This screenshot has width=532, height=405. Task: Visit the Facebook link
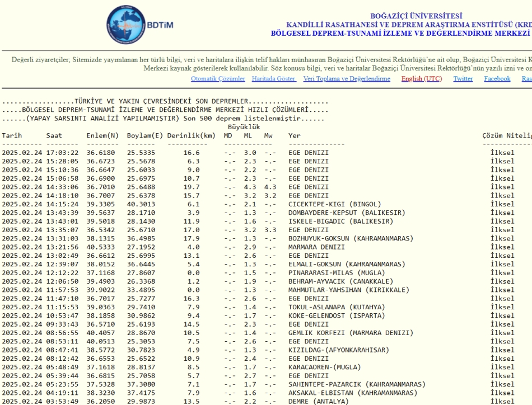pyautogui.click(x=497, y=78)
